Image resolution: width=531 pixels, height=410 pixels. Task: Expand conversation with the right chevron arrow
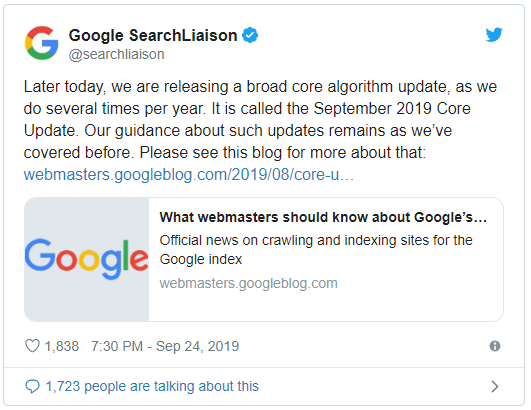[495, 386]
